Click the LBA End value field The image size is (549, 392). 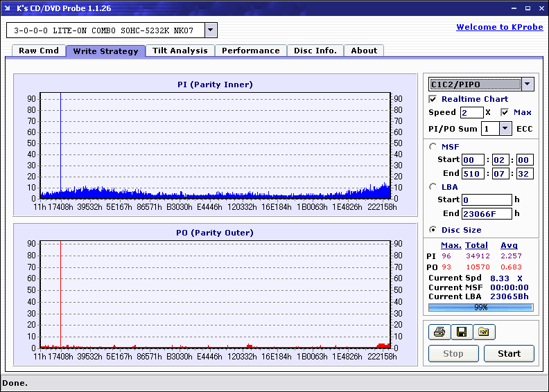tap(486, 213)
